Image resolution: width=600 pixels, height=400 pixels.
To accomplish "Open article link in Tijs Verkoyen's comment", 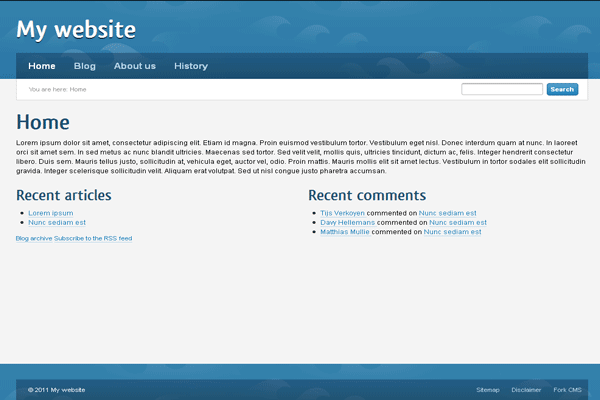I will [x=448, y=213].
